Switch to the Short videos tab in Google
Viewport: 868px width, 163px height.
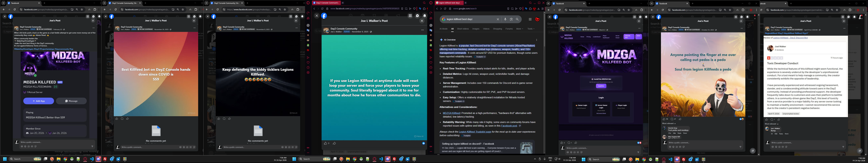click(x=463, y=29)
